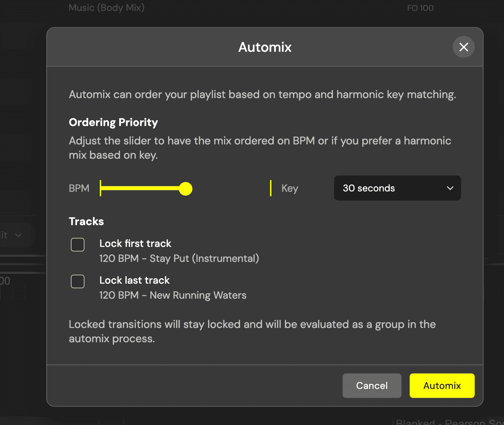Click the Automix dialog title

point(265,47)
